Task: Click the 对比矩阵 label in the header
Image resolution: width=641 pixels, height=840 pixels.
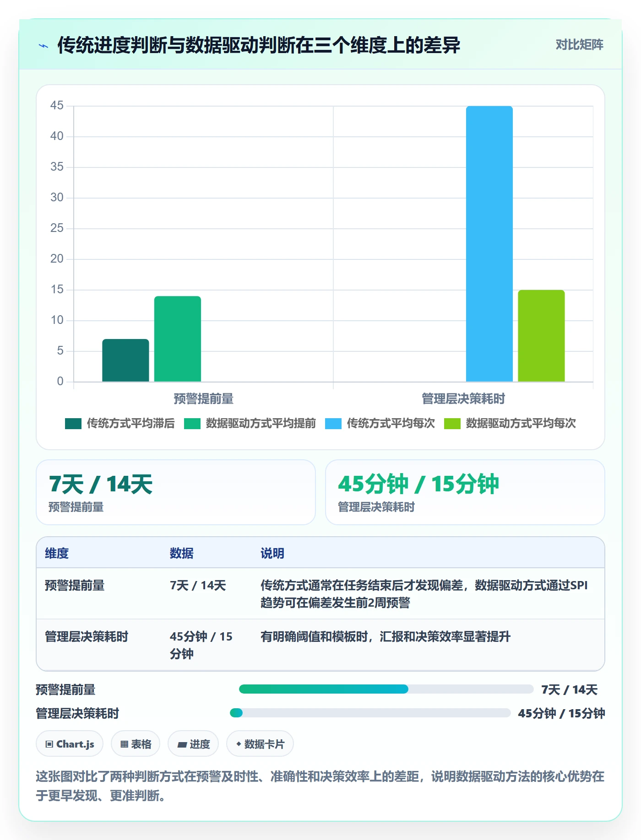Action: [579, 45]
